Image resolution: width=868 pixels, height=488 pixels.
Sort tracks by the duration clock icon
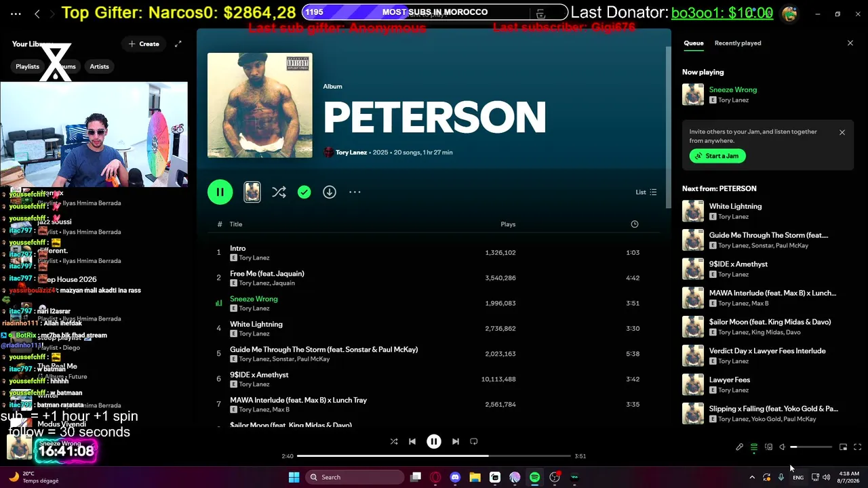pos(635,224)
